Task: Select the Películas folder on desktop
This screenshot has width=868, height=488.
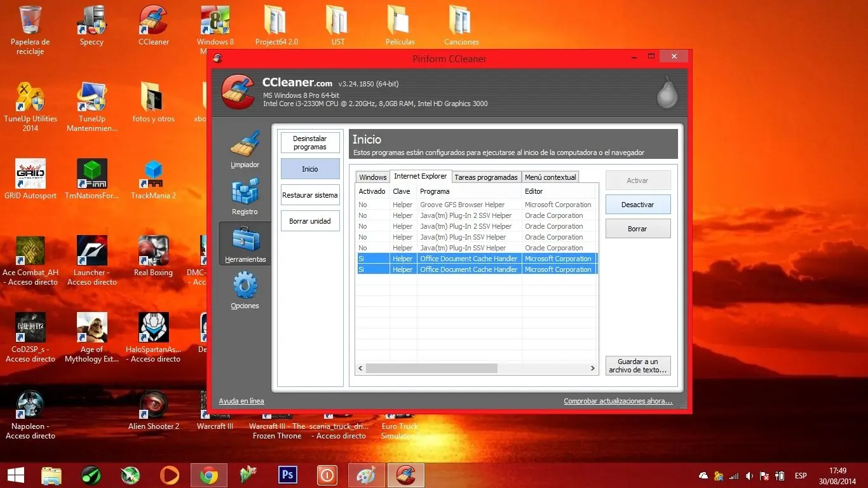Action: tap(400, 26)
